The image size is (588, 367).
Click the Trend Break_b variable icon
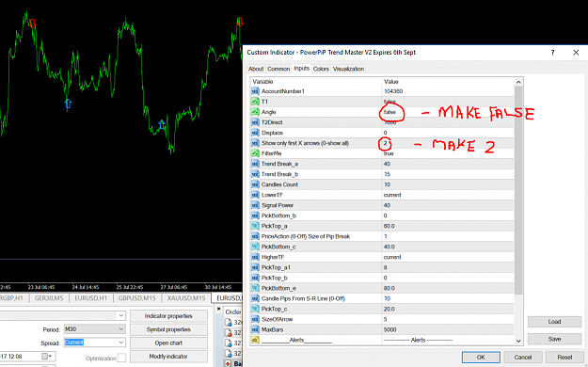[255, 174]
